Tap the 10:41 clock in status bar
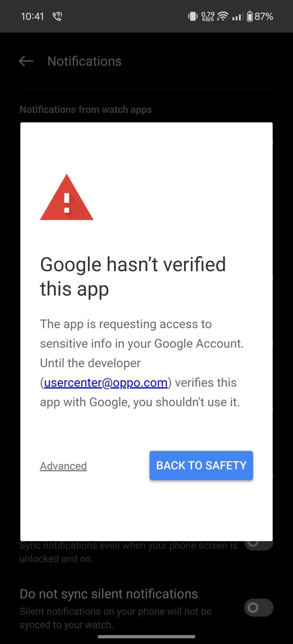Viewport: 293px width, 644px height. coord(33,16)
